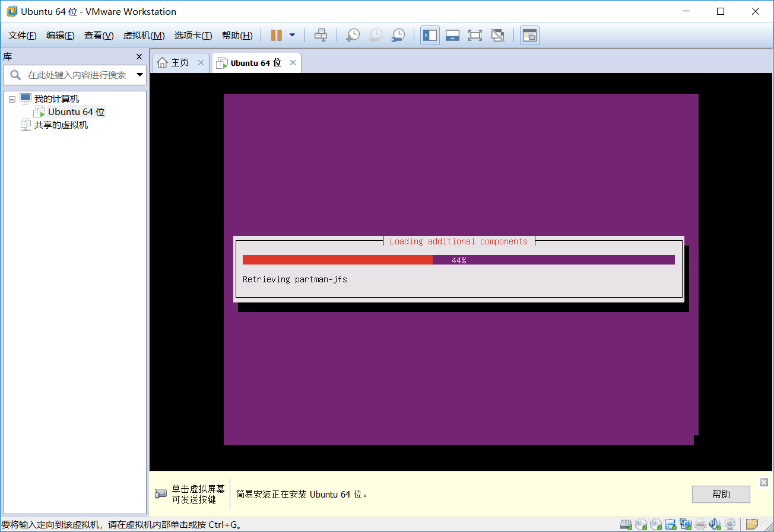
Task: Open the power options dropdown arrow
Action: click(x=292, y=36)
